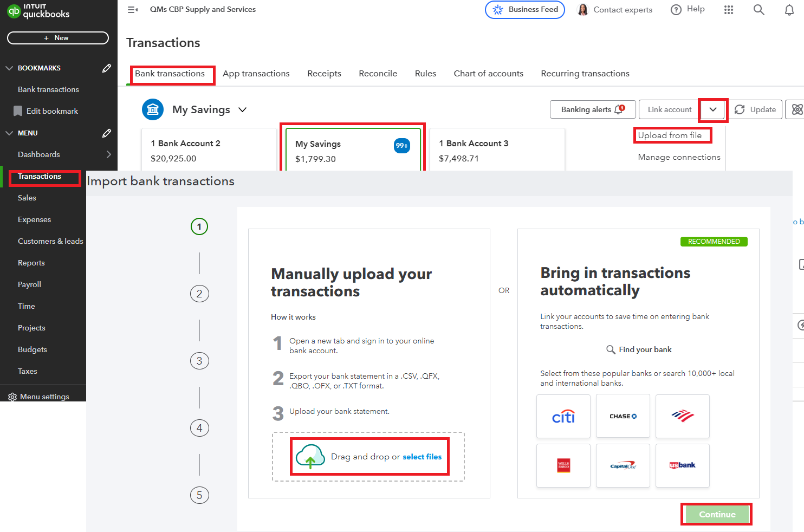Open Banking alerts bell button

593,109
